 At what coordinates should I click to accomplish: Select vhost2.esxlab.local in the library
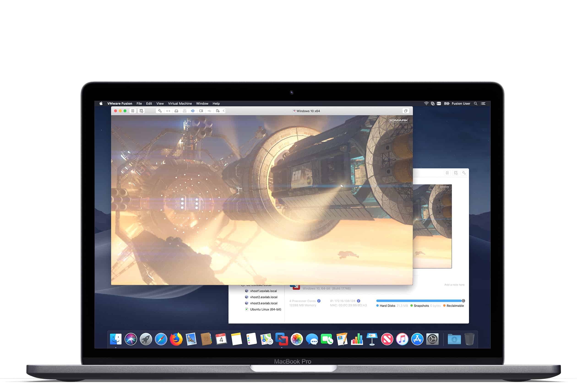(x=263, y=297)
